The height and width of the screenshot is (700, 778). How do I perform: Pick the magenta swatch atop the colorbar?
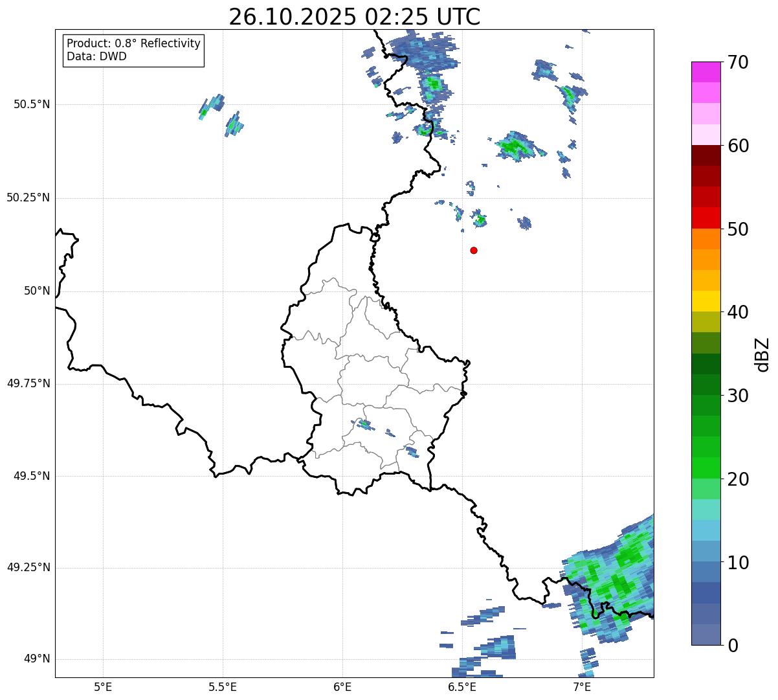[710, 72]
